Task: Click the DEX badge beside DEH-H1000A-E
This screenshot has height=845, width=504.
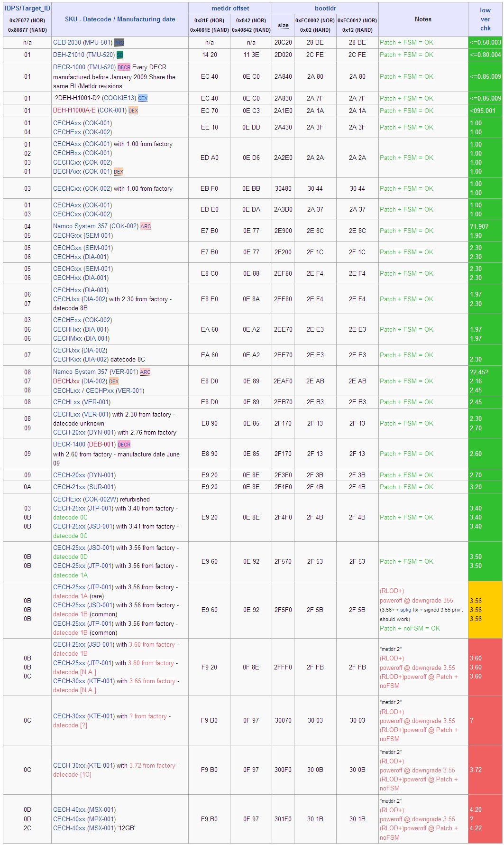Action: coord(133,111)
